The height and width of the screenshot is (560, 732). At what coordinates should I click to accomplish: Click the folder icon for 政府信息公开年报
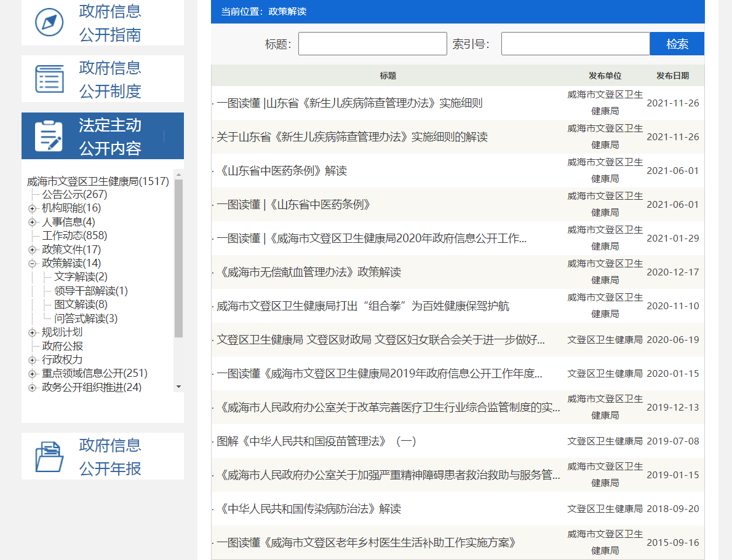(49, 456)
